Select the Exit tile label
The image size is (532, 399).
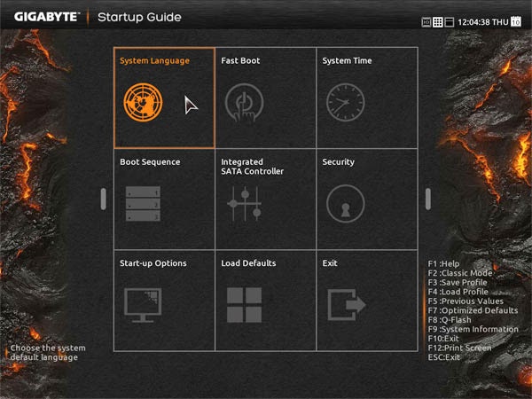click(330, 263)
